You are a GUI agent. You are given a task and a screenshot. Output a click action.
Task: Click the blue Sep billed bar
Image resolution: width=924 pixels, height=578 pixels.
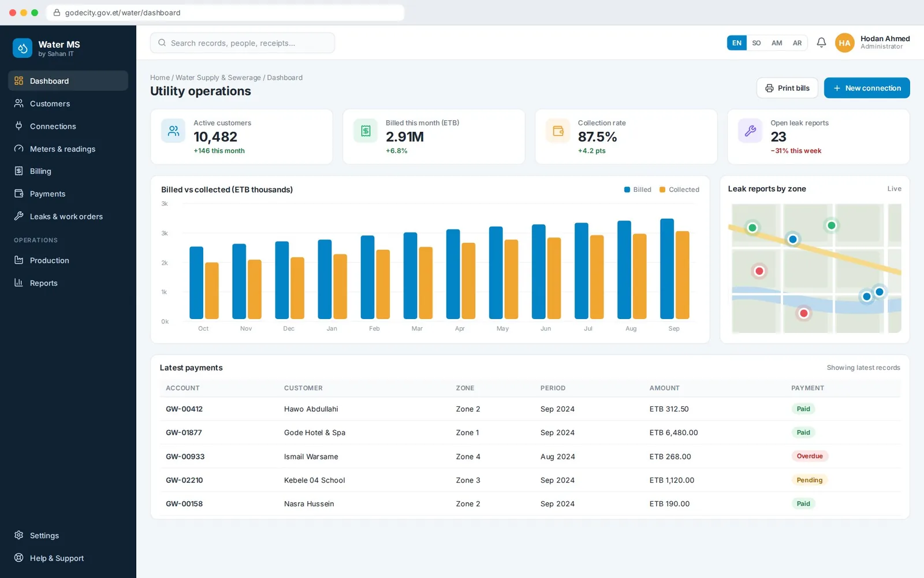coord(667,269)
